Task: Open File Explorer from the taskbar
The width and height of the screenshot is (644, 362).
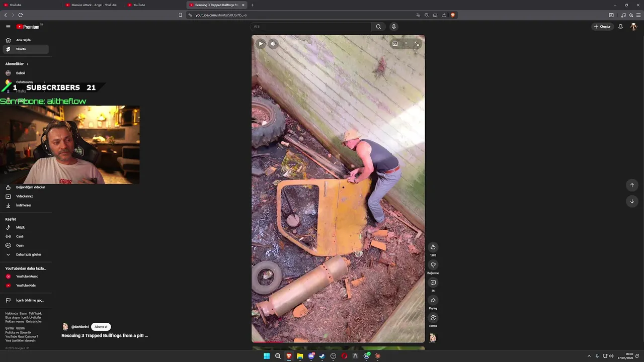Action: 300,356
